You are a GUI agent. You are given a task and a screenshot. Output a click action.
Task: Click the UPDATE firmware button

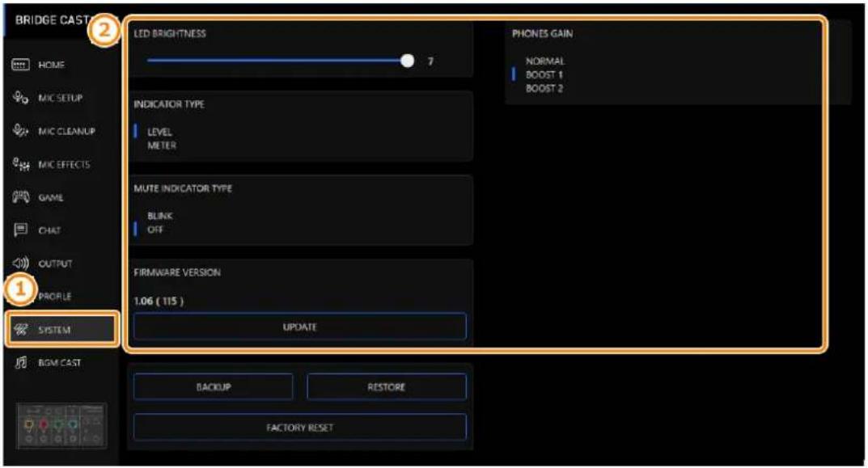pos(299,327)
